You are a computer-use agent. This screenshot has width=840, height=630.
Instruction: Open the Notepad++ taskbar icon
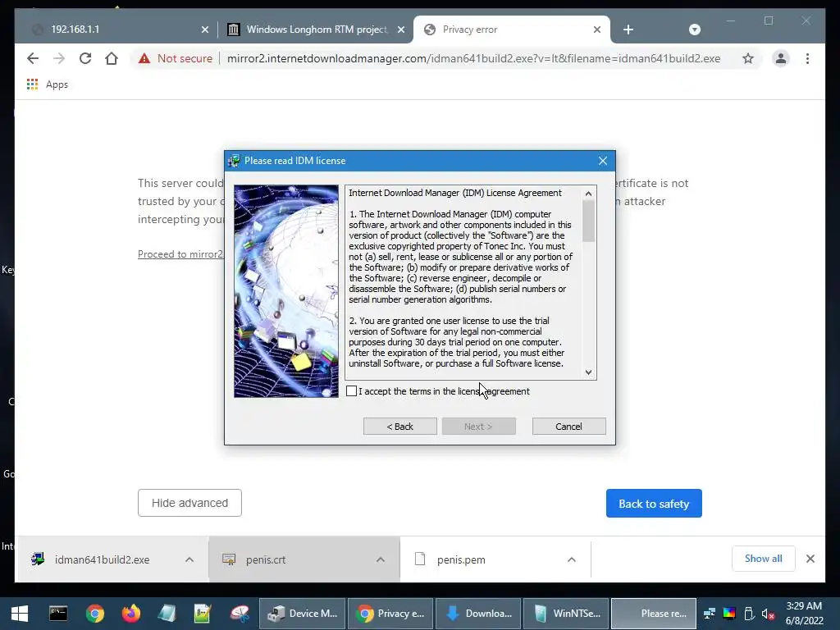tap(203, 614)
